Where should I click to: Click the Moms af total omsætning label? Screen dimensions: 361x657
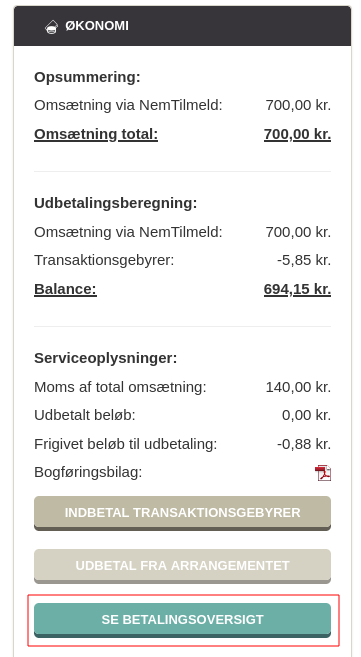tap(120, 387)
